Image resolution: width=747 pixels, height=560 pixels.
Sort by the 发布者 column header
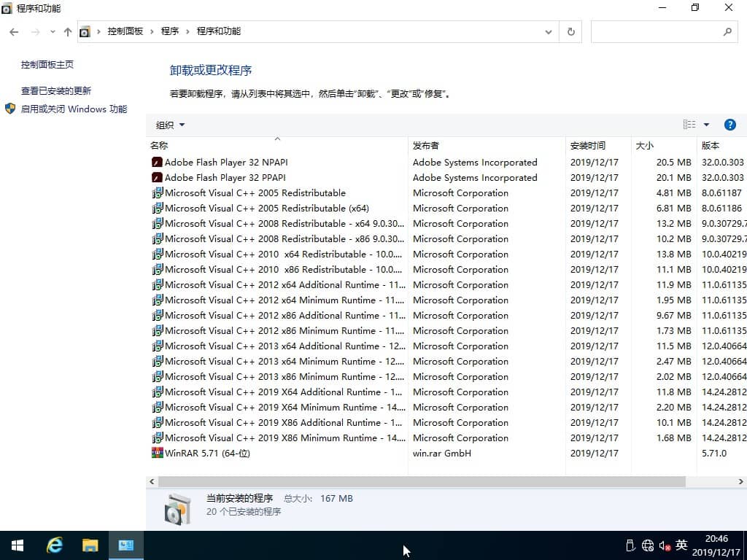coord(487,145)
